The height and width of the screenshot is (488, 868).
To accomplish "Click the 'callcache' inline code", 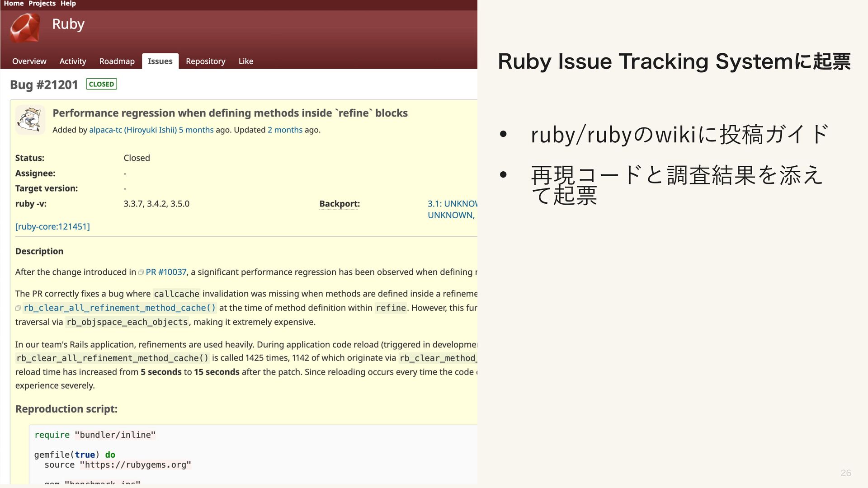I will (176, 294).
